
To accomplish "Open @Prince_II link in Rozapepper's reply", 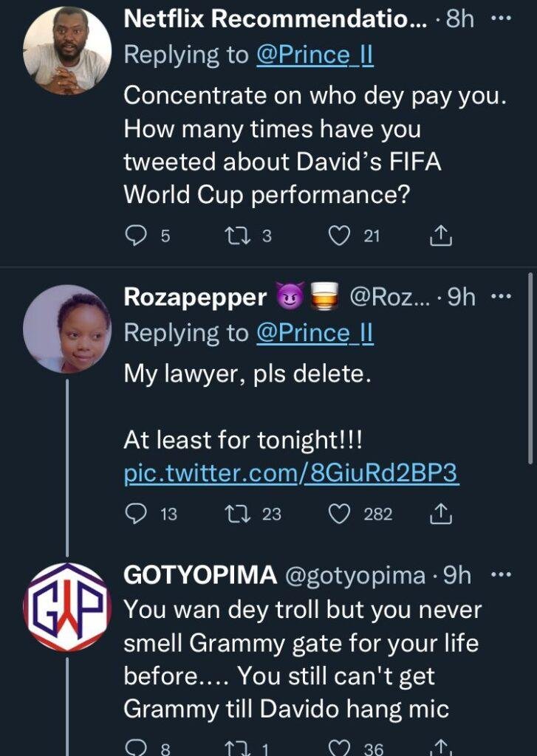I will click(x=314, y=333).
